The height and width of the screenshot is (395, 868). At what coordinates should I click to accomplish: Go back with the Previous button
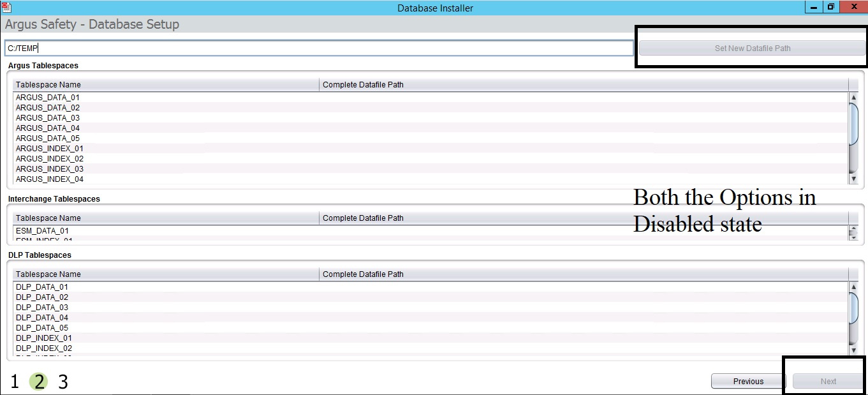[x=748, y=381]
